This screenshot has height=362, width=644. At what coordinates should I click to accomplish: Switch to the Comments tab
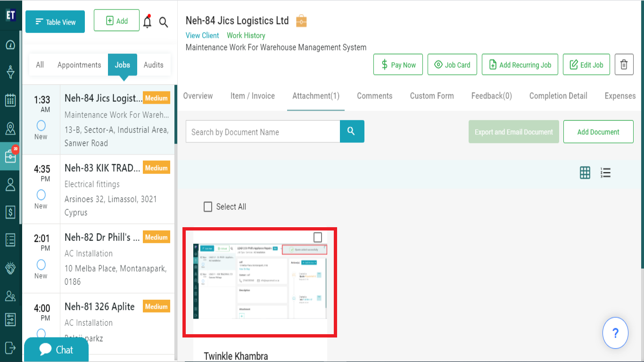pos(375,96)
